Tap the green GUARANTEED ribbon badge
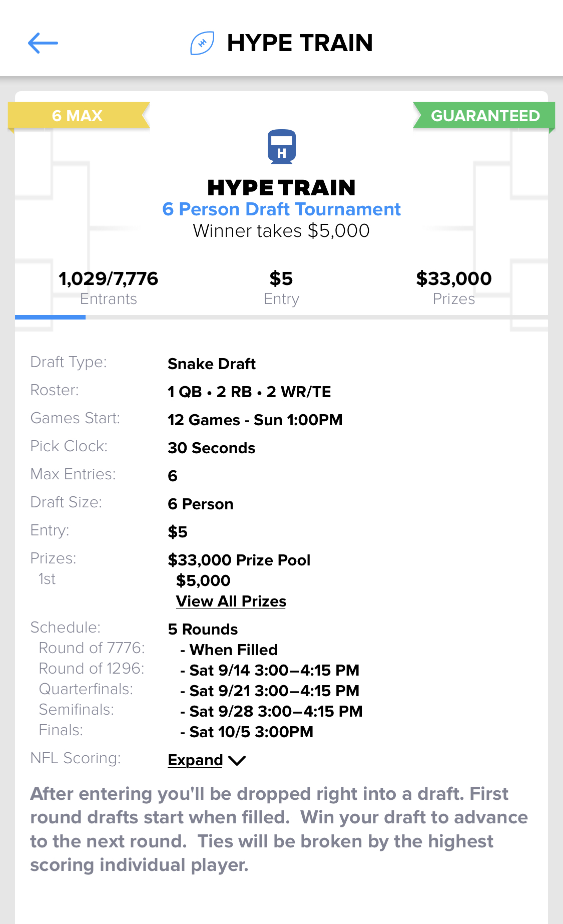 click(484, 116)
